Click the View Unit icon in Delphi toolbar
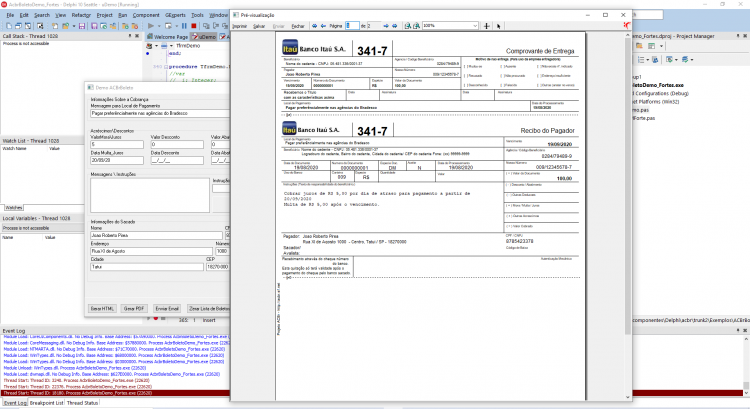Viewport: 750px width, 409px height. pyautogui.click(x=9, y=26)
